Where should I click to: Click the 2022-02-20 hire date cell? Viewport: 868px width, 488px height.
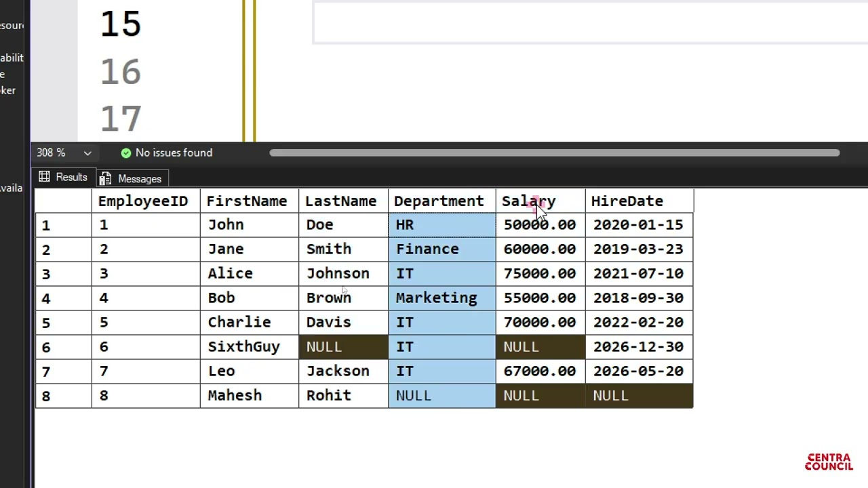(x=639, y=323)
